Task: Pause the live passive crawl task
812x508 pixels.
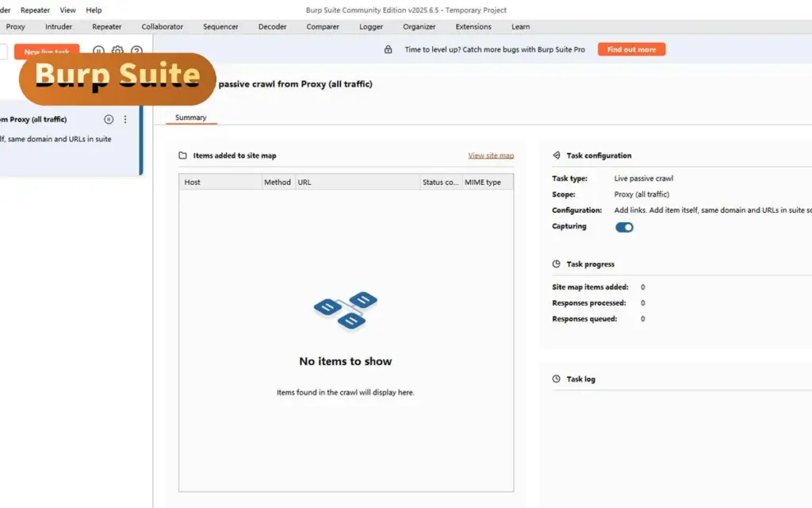Action: pyautogui.click(x=108, y=119)
